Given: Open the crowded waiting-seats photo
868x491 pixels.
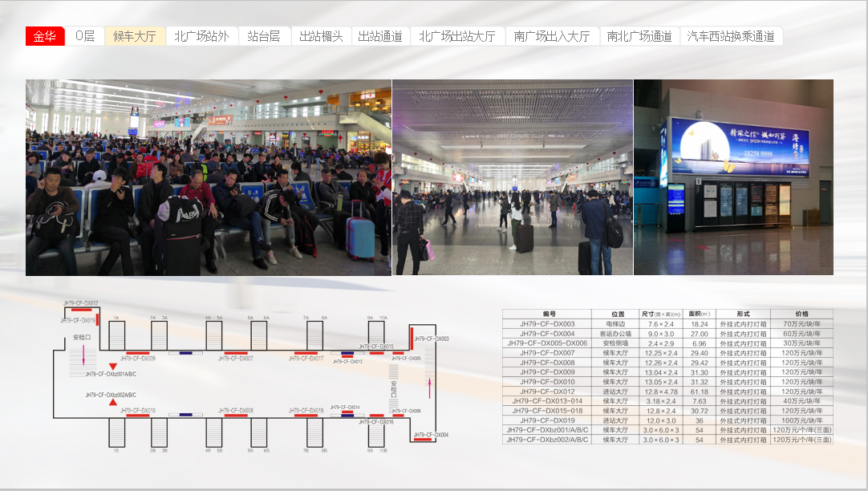Looking at the screenshot, I should 208,177.
